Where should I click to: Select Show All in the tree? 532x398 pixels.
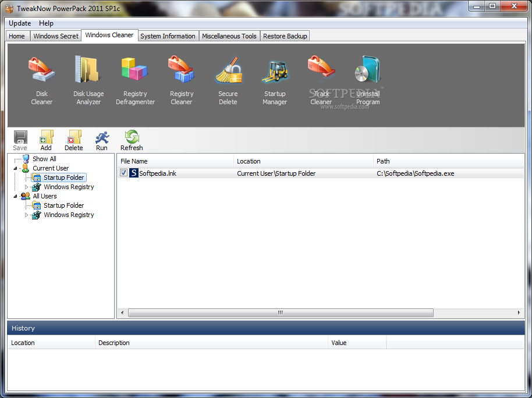[x=44, y=159]
